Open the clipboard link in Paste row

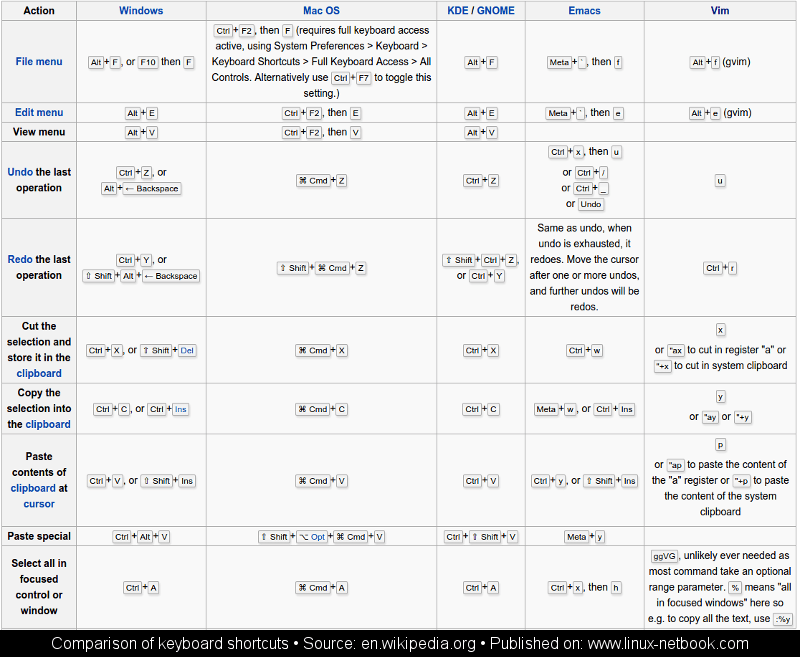33,488
